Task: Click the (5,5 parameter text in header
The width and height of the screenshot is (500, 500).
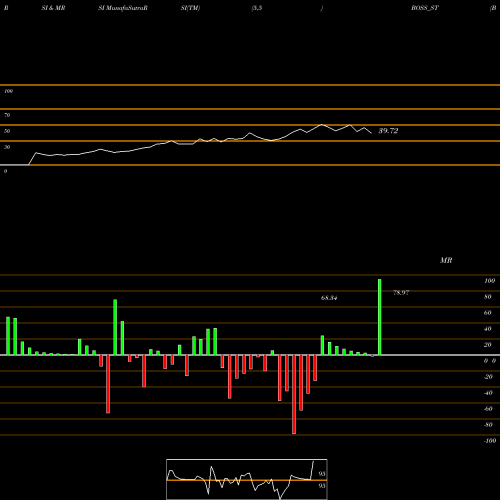Action: click(257, 8)
